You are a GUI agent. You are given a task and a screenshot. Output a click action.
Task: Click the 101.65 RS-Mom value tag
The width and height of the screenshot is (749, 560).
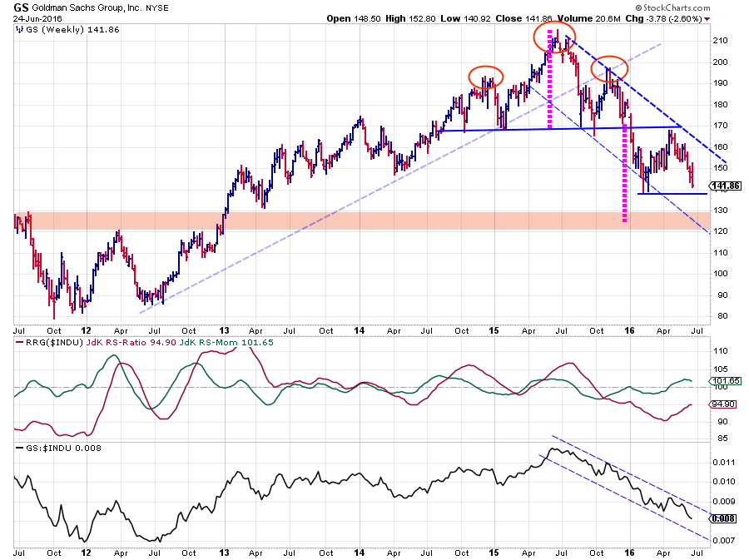click(x=721, y=382)
